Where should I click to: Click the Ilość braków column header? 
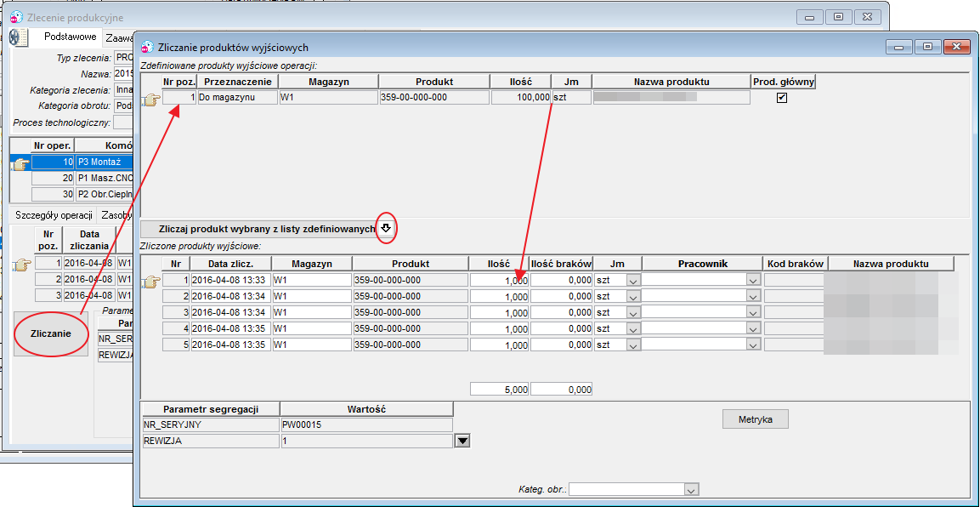click(561, 264)
